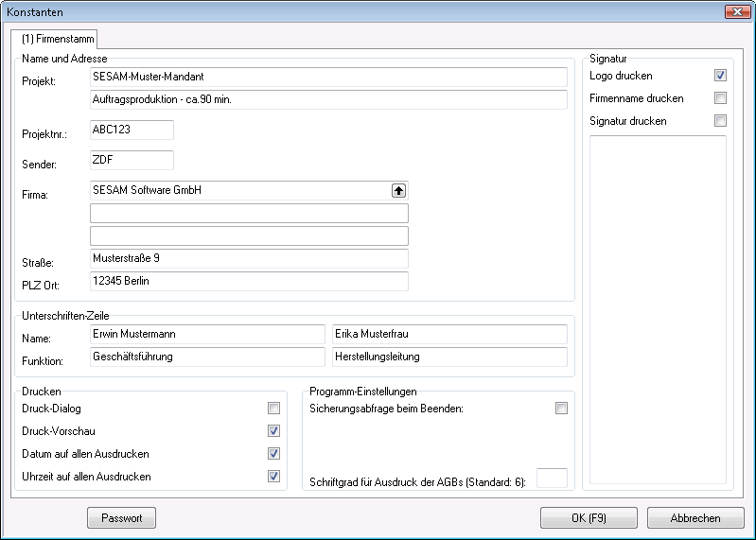Toggle Datum auf allen Ausdrucken

tap(273, 454)
